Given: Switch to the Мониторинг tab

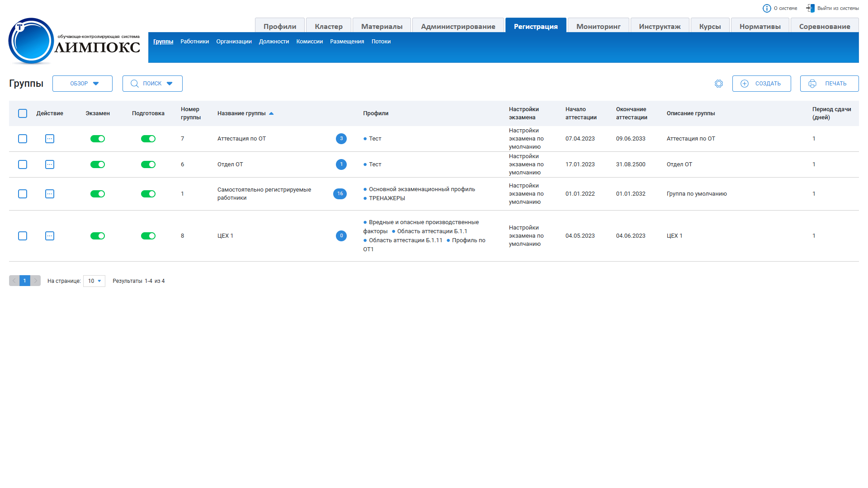Looking at the screenshot, I should coord(598,26).
